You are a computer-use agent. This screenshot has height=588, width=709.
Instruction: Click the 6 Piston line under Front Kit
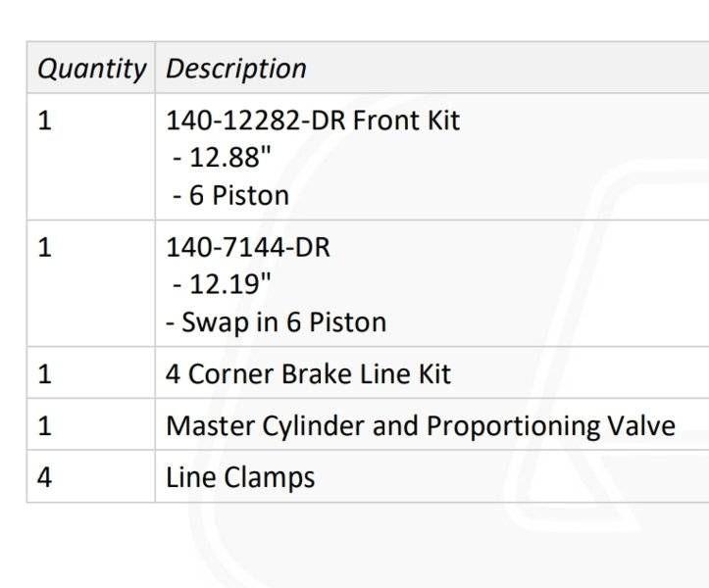[230, 196]
